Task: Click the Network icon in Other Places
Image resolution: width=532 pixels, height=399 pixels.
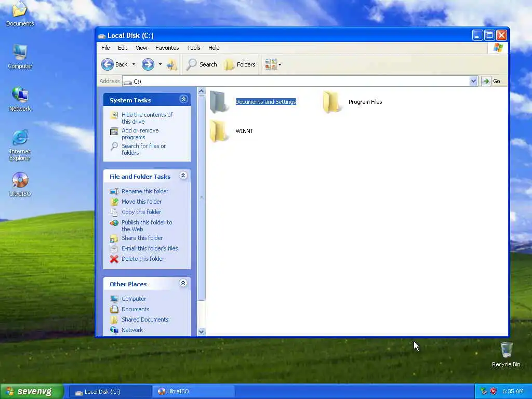Action: coord(114,330)
